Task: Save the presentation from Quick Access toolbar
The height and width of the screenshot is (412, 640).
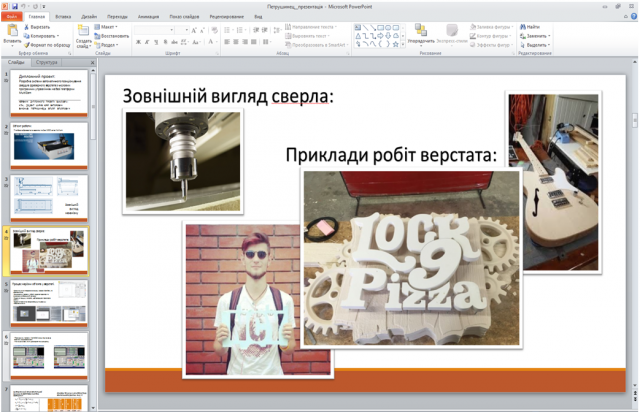Action: coord(15,7)
